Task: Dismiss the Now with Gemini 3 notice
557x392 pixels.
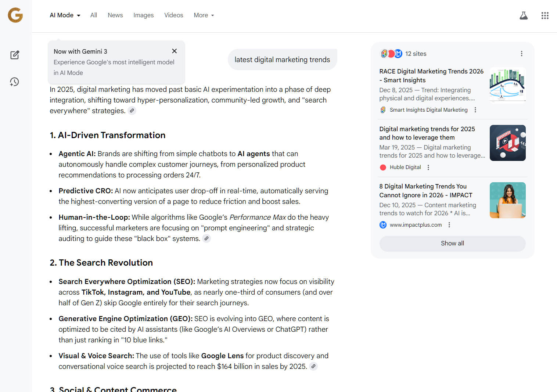Action: coord(175,51)
